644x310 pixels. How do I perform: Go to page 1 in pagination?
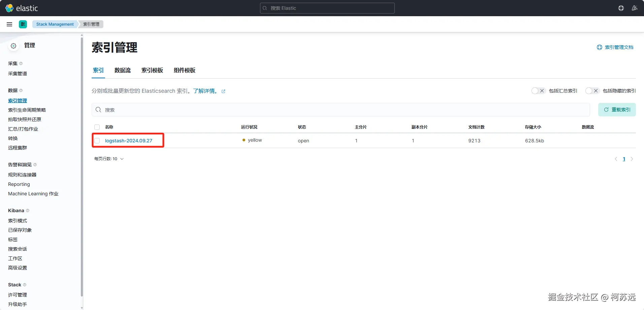point(624,159)
